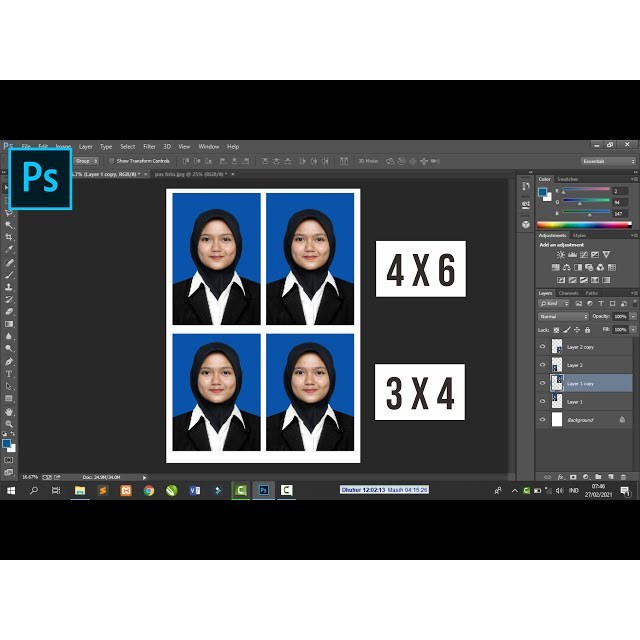The image size is (640, 640).
Task: Add a Levels adjustment
Action: pos(572,255)
